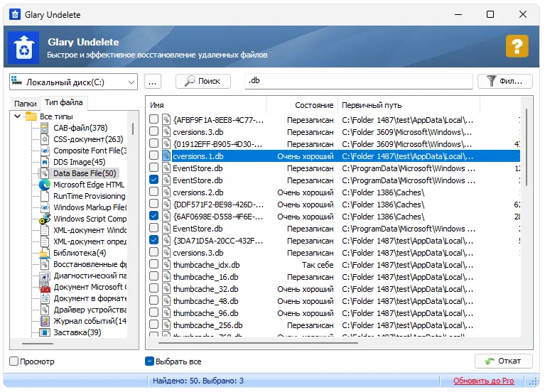The width and height of the screenshot is (545, 392).
Task: Click the status bar text Найдено: 50. Выбрано: 3
Action: click(198, 381)
